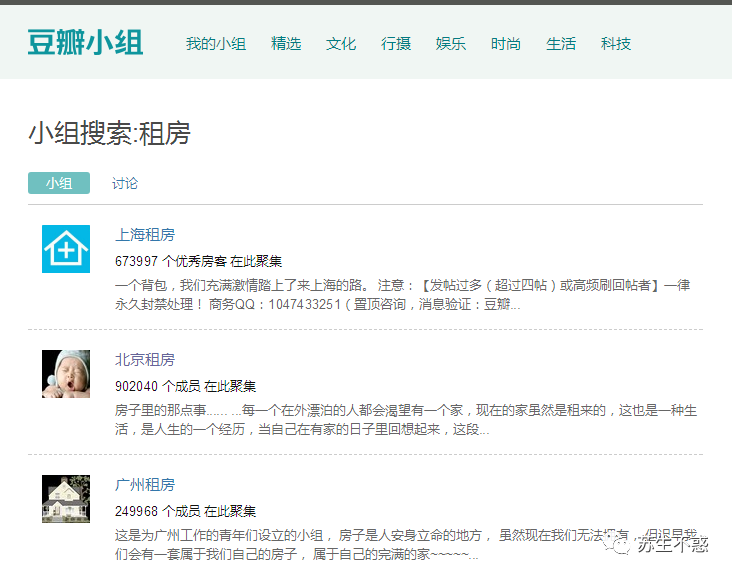Click the baby photo avatar of 北京租房
Screen dimensions: 732x576
click(66, 374)
